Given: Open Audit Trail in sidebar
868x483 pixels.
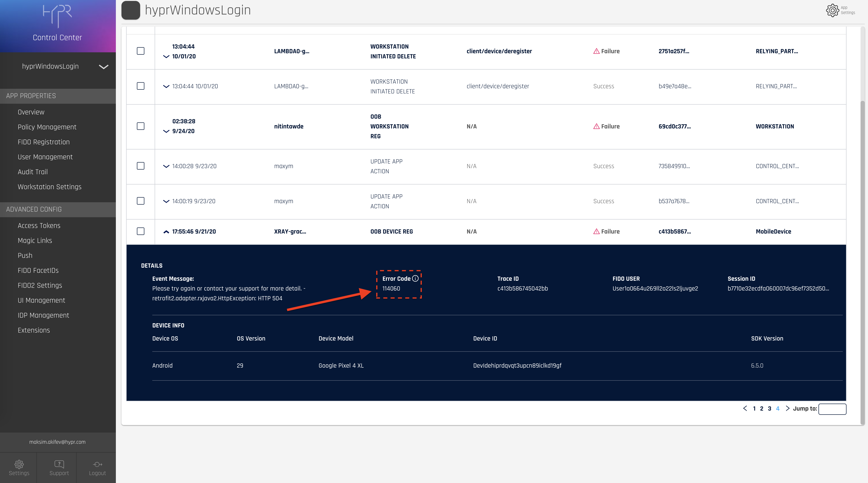Looking at the screenshot, I should click(33, 172).
